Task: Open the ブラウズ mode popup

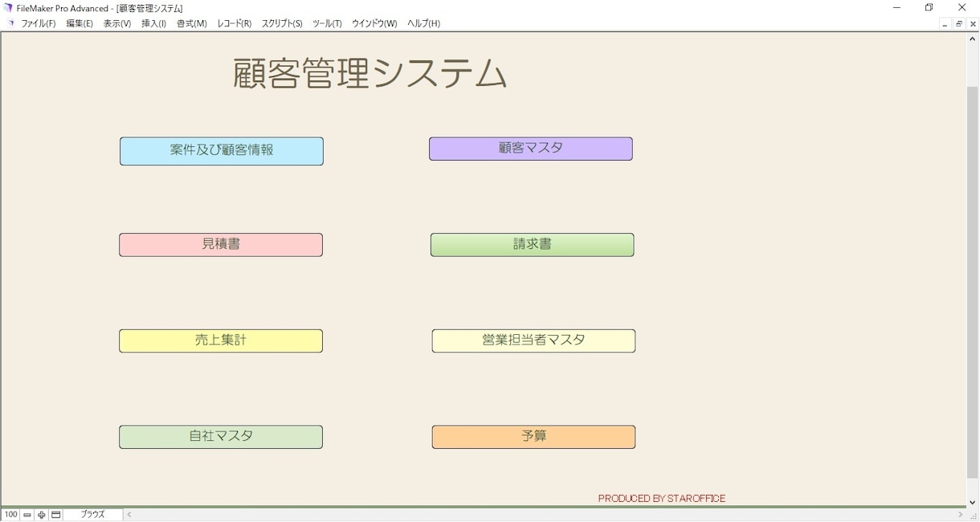Action: [x=93, y=515]
